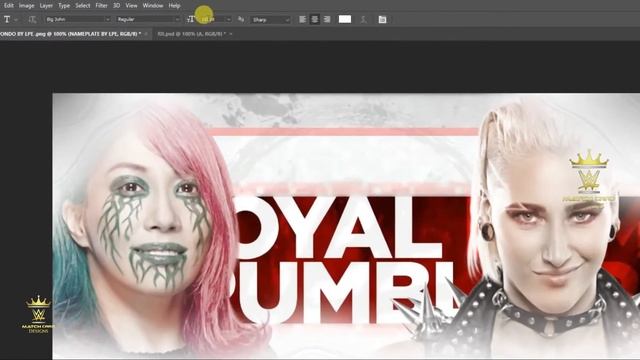Click the Type tool preset icon

[x=7, y=19]
